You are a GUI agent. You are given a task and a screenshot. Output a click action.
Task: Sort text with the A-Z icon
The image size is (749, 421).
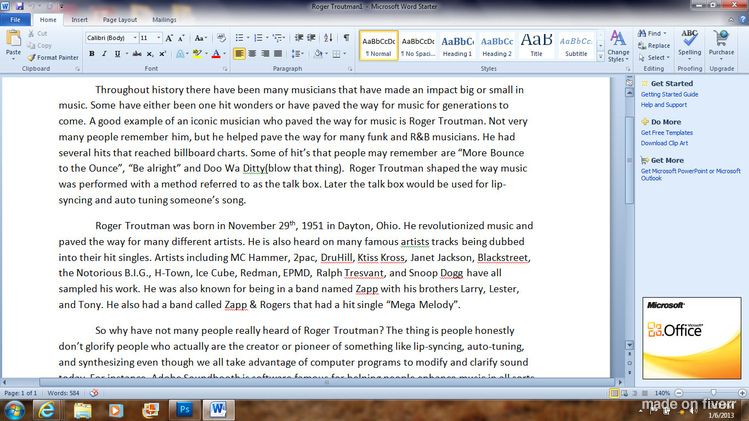tap(328, 38)
